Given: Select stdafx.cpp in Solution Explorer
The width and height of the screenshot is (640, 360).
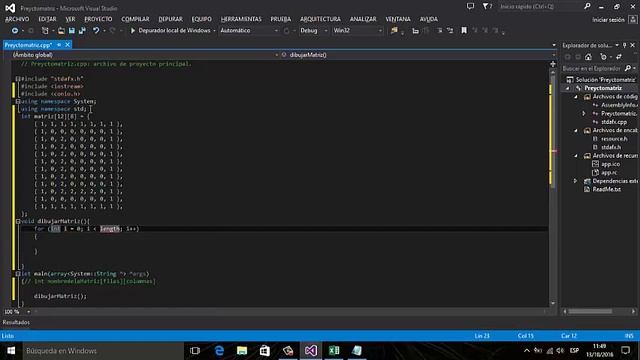Looking at the screenshot, I should (614, 122).
